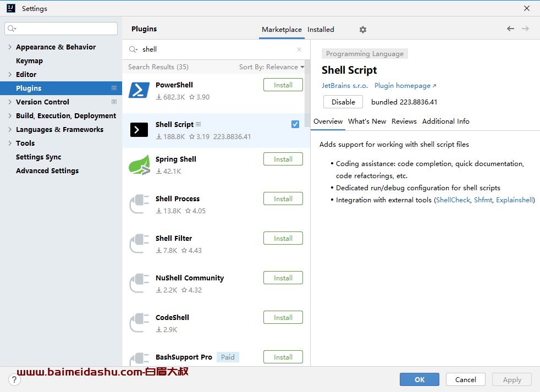Viewport: 540px width, 392px height.
Task: Select Plugins in settings tree
Action: (61, 88)
